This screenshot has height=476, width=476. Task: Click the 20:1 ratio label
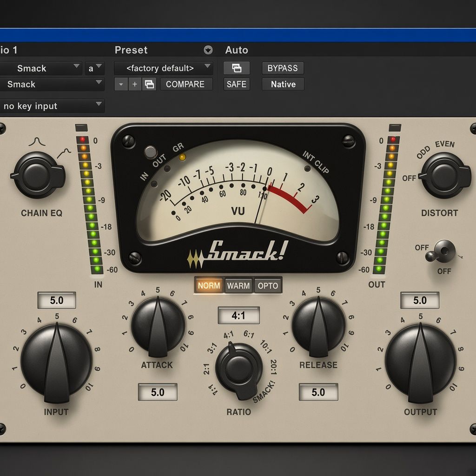coord(273,367)
